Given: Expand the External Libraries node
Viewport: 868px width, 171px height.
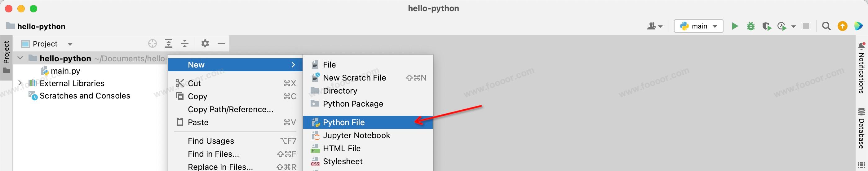Looking at the screenshot, I should click(x=20, y=83).
